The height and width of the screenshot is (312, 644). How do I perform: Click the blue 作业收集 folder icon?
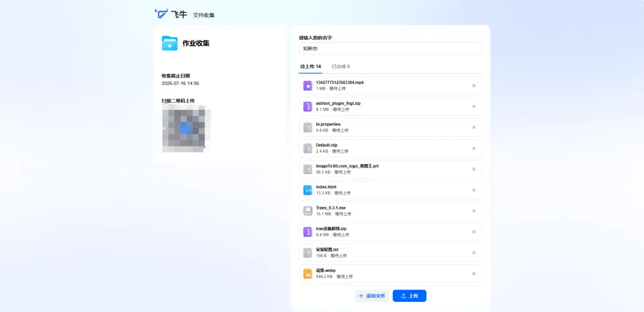(169, 43)
